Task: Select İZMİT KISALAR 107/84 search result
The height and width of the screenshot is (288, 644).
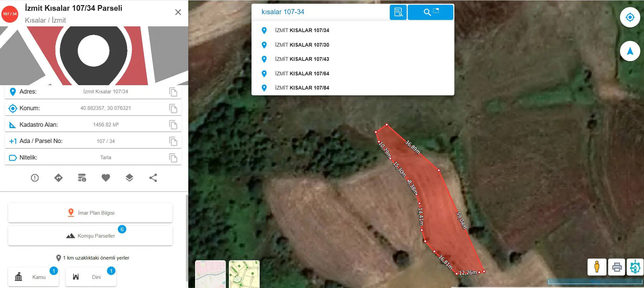Action: (x=353, y=88)
